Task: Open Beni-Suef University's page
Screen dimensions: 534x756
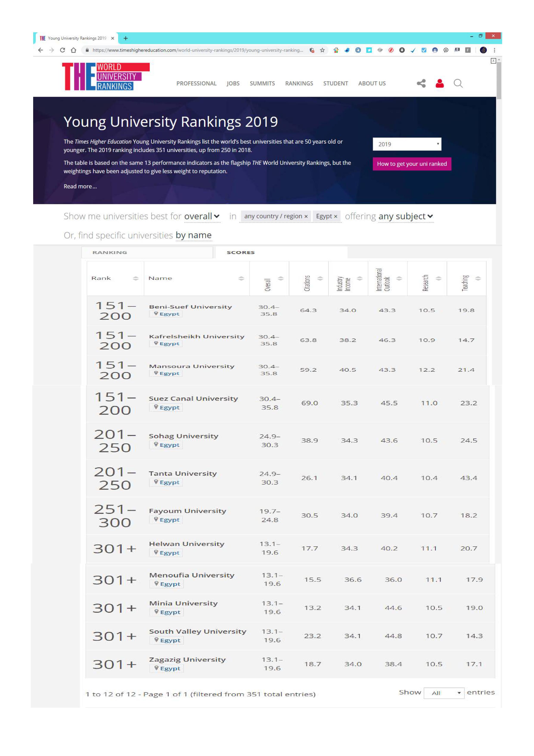Action: [191, 307]
